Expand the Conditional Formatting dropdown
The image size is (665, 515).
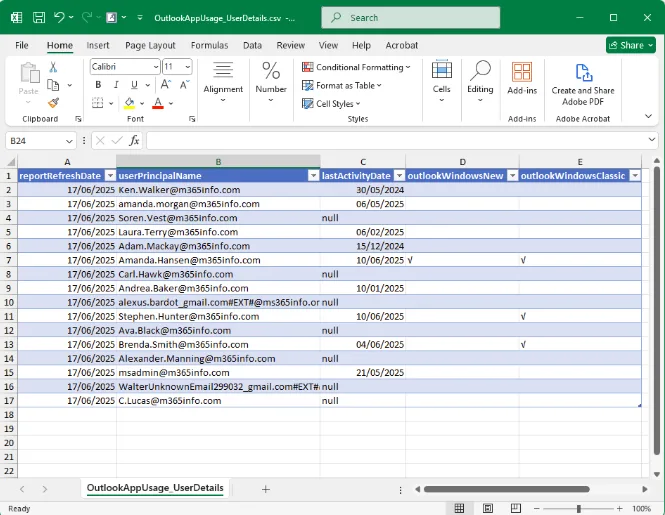click(358, 67)
